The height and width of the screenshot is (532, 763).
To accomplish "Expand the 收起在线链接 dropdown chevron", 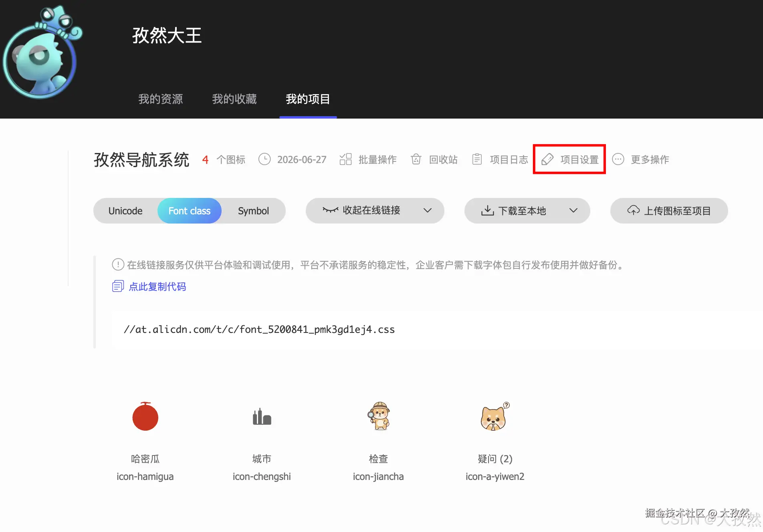I will click(x=428, y=210).
